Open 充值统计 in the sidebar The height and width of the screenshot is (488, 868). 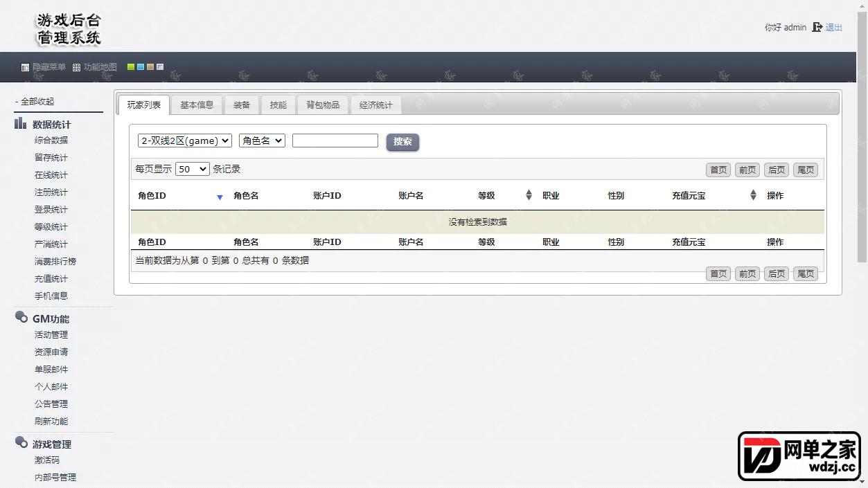[x=51, y=278]
